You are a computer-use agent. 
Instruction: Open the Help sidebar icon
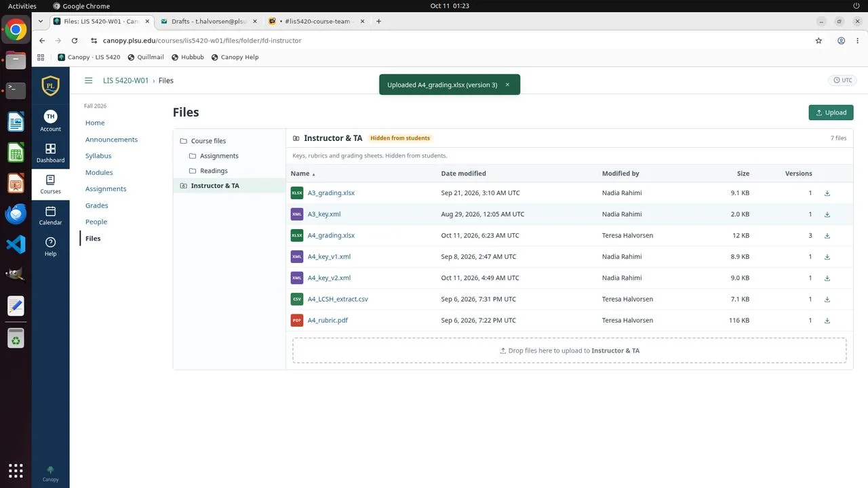pos(50,247)
